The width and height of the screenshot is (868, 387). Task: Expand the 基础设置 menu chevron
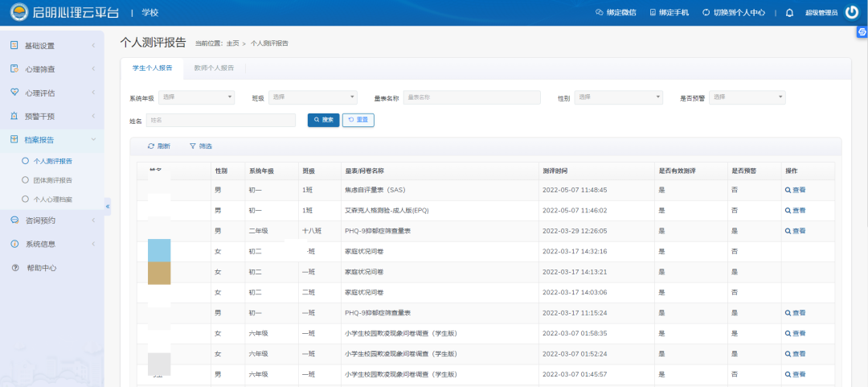pos(93,46)
